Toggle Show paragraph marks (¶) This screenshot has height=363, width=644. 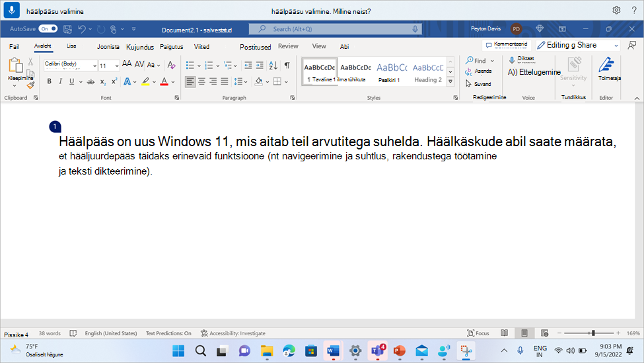click(x=287, y=65)
